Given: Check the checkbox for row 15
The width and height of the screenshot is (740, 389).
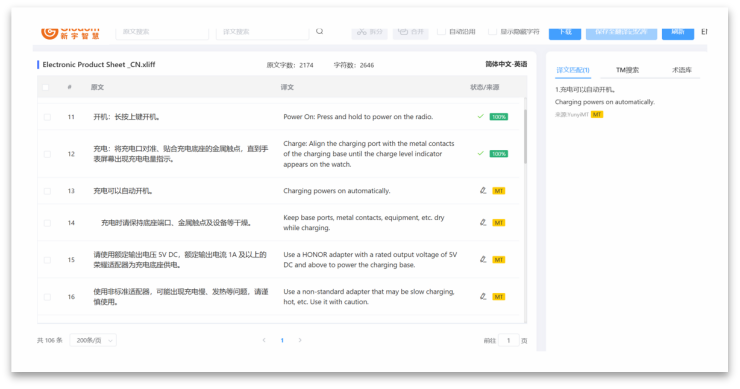Looking at the screenshot, I should (x=47, y=260).
